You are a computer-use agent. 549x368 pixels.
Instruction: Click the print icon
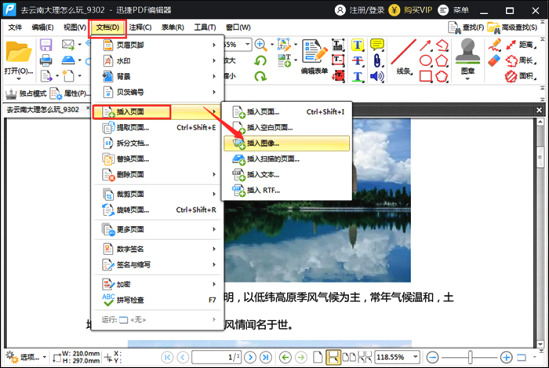click(46, 60)
